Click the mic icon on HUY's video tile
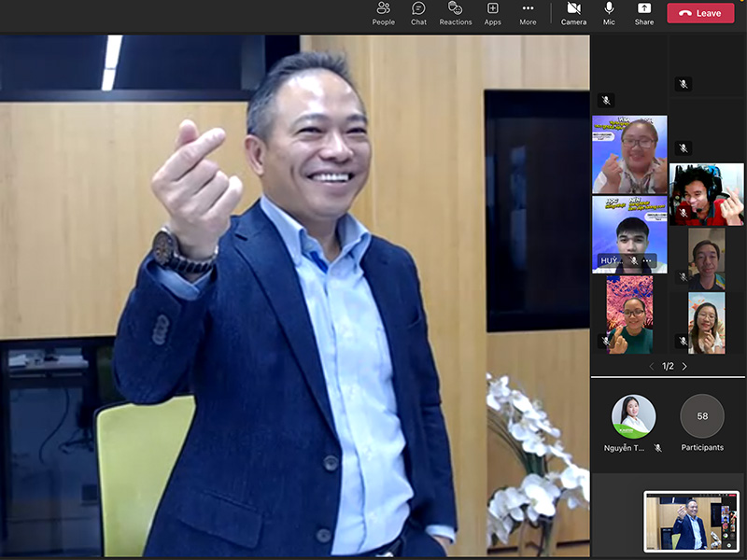This screenshot has height=560, width=747. point(634,260)
